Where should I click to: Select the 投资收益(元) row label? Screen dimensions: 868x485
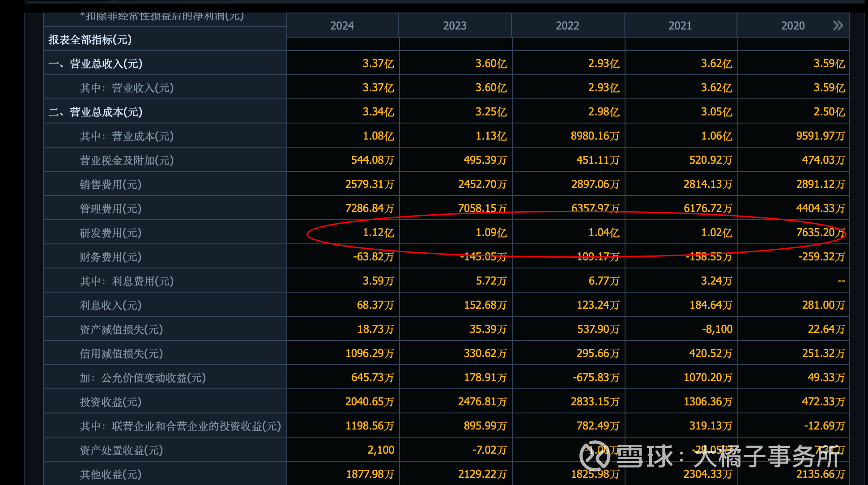click(x=111, y=402)
